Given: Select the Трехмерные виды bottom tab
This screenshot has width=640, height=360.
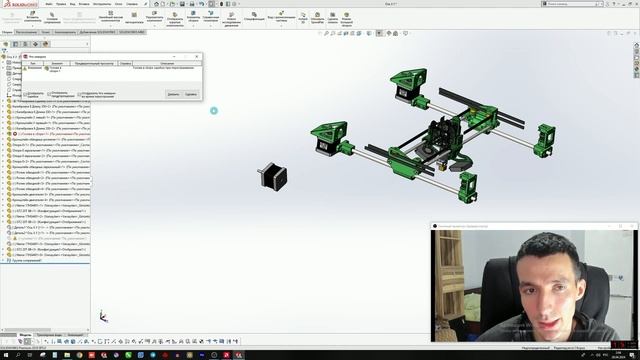Looking at the screenshot, I should (49, 335).
